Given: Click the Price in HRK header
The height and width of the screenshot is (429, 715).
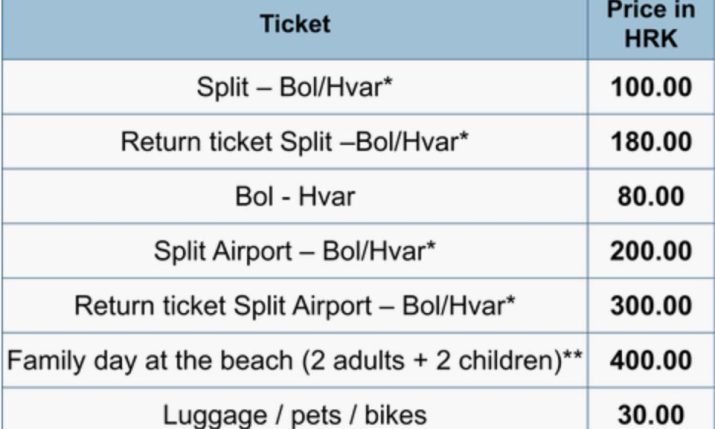Looking at the screenshot, I should (x=650, y=25).
